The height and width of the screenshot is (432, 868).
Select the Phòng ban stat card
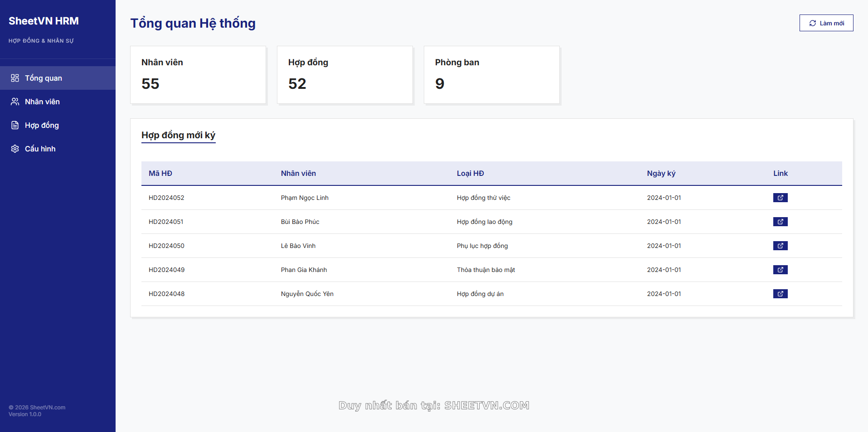[492, 75]
